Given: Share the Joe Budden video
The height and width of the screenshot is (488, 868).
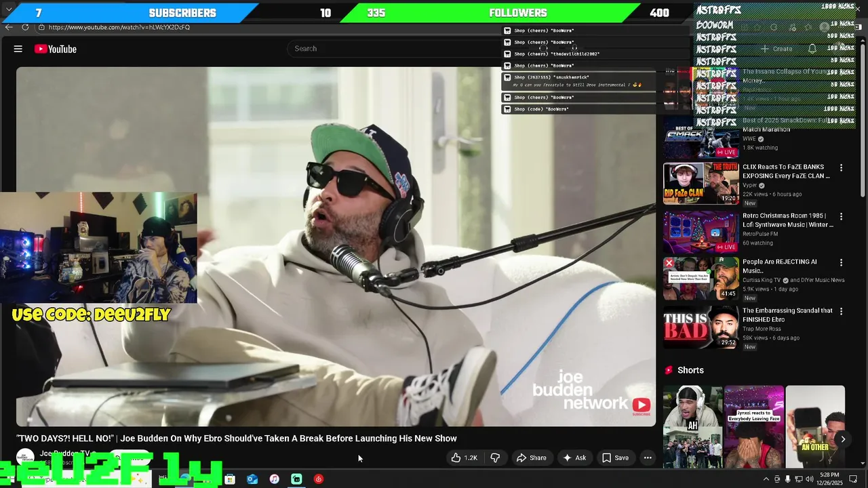Looking at the screenshot, I should click(531, 458).
